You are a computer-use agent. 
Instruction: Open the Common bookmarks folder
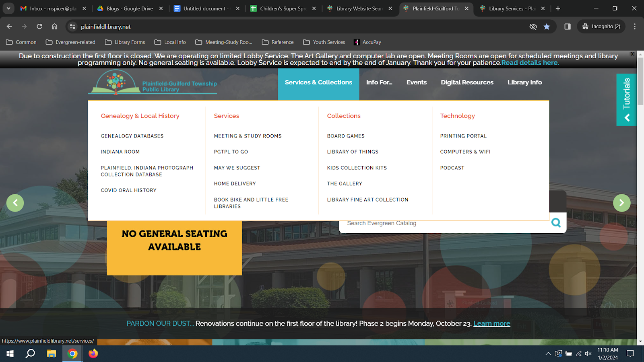point(21,42)
